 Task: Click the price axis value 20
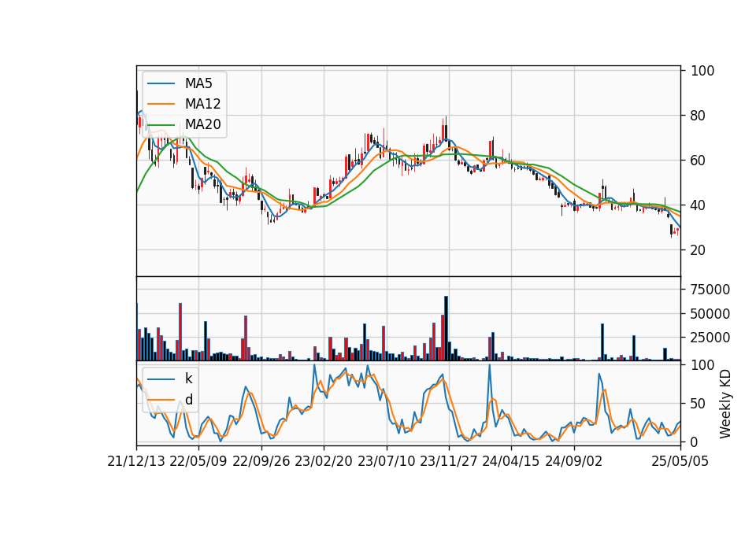click(x=699, y=250)
